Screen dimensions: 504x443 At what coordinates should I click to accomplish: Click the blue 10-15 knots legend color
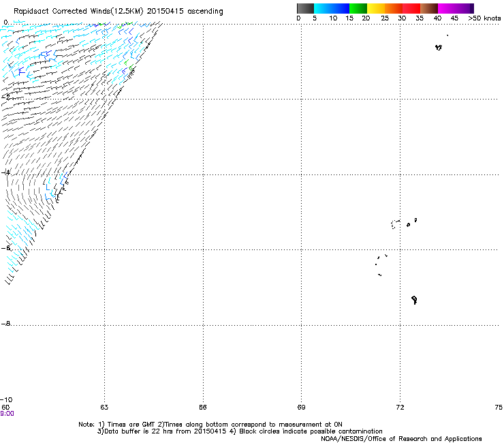point(341,8)
